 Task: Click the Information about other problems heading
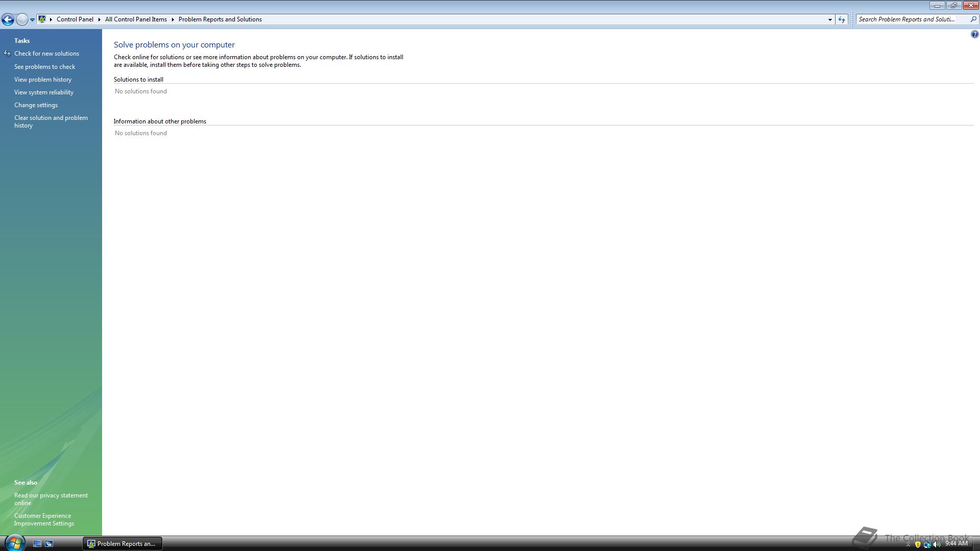click(x=160, y=121)
